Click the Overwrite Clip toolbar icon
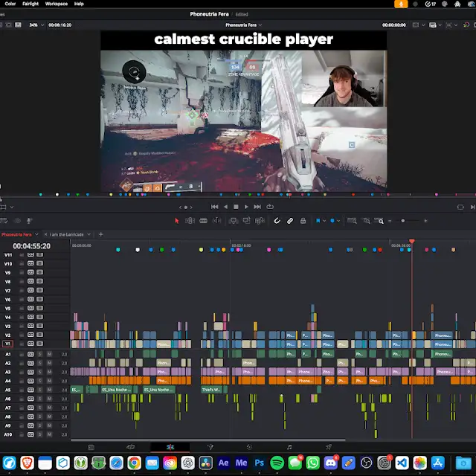The width and height of the screenshot is (476, 476). [x=246, y=221]
